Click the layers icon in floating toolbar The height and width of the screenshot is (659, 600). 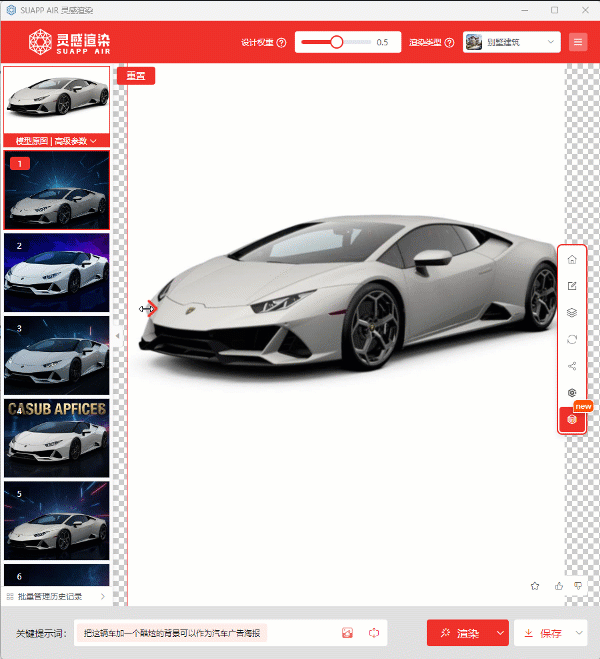point(572,313)
